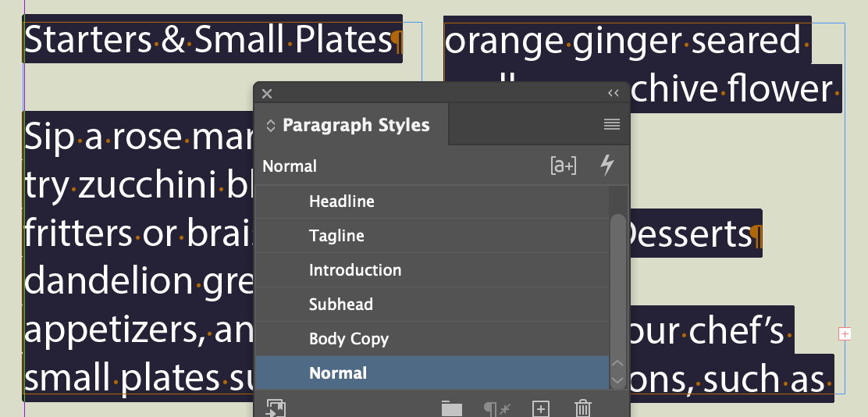Click the Create New Style Group [a+] icon
Screen dimensions: 868x417
pyautogui.click(x=564, y=166)
